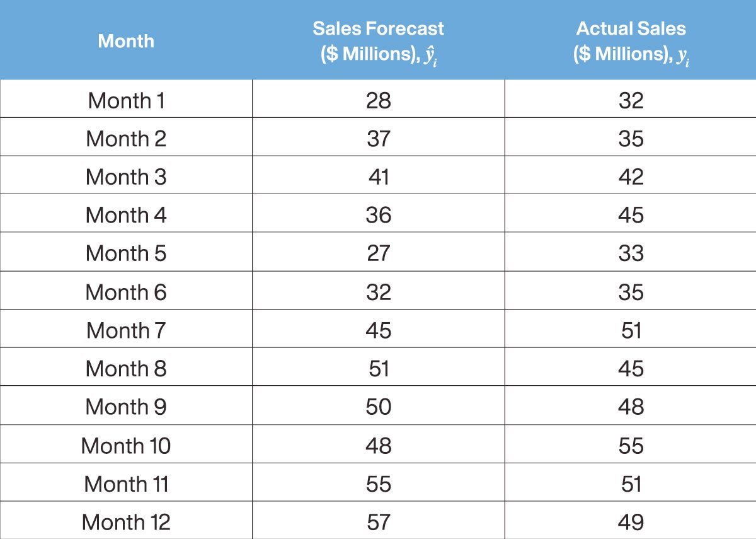Click Month 4 forecast value 36
The height and width of the screenshot is (539, 756).
click(x=378, y=215)
